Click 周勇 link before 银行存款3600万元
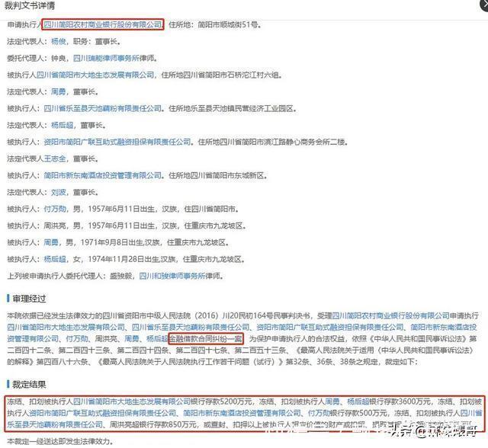Screen dimensions: 488x448 coord(332,402)
